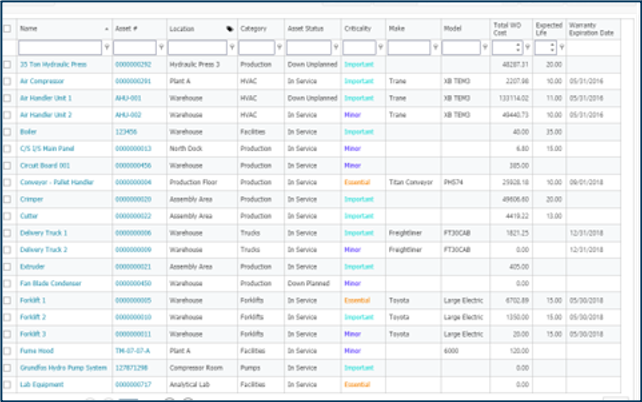Screen dimensions: 642x402
Task: Open the 35 Ton Hydraulic Press asset link
Action: tap(53, 64)
